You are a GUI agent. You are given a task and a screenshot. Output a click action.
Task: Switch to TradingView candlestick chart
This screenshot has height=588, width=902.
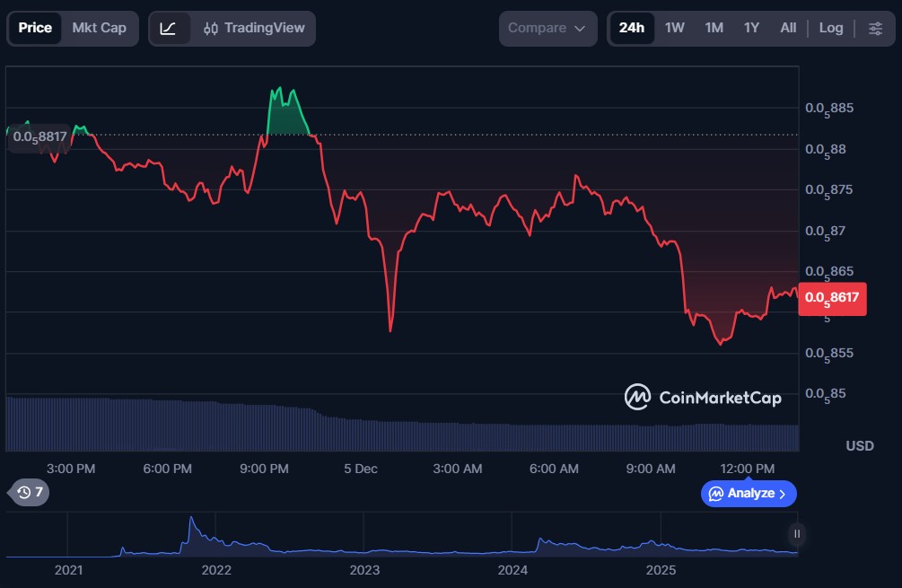(254, 28)
